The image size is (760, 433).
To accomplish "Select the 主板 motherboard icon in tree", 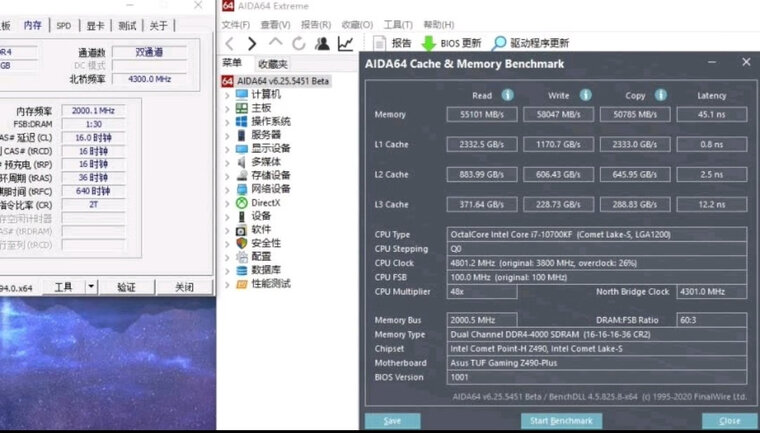I will 241,108.
